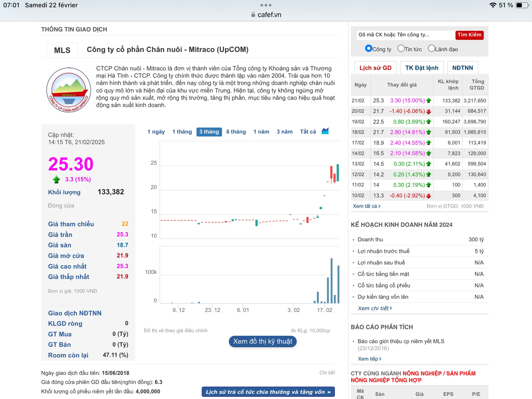Expand Xem tiếp analysis reports

click(369, 359)
